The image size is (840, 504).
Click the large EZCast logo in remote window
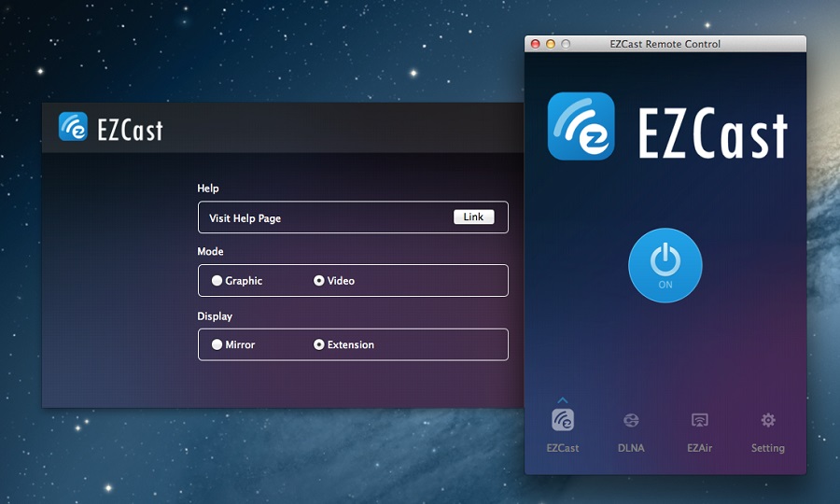click(581, 126)
